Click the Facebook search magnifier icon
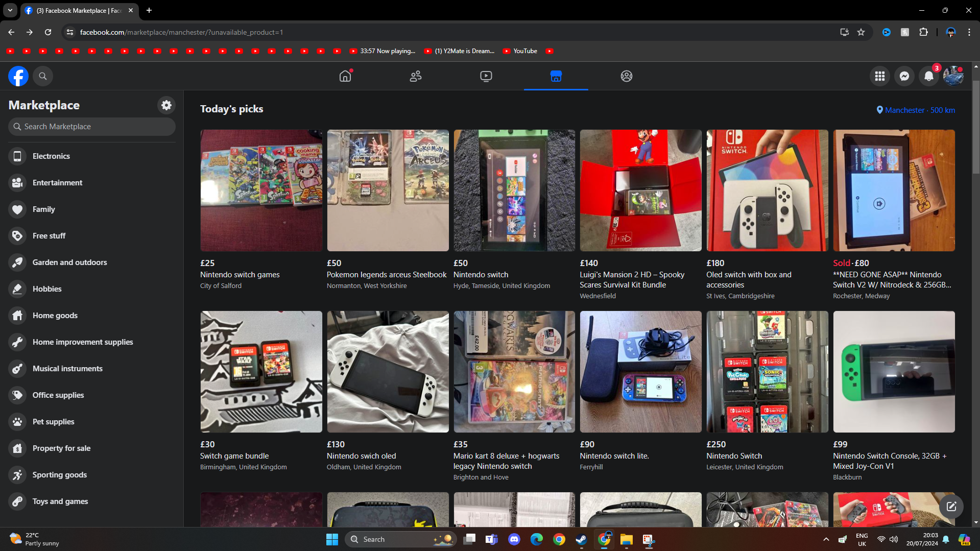This screenshot has height=551, width=980. 43,76
